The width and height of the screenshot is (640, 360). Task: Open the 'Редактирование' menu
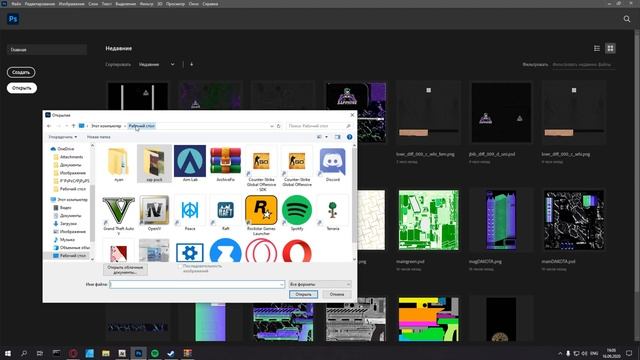tap(40, 4)
